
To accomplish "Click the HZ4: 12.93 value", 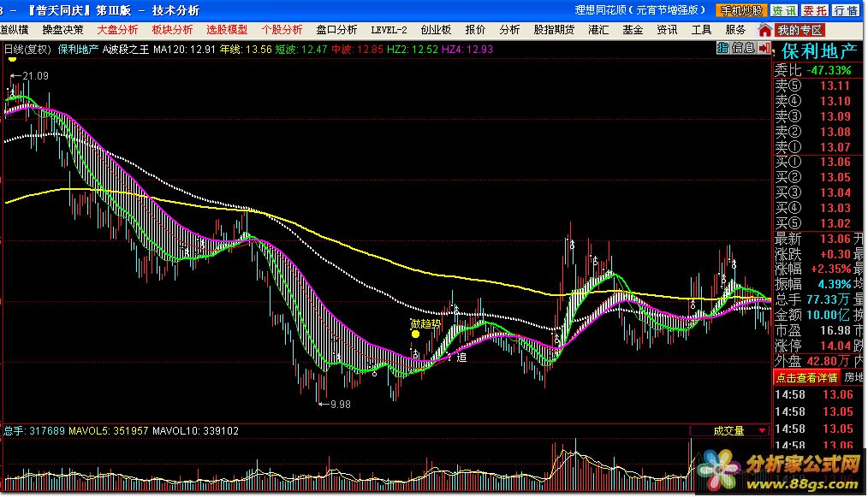I will point(467,50).
